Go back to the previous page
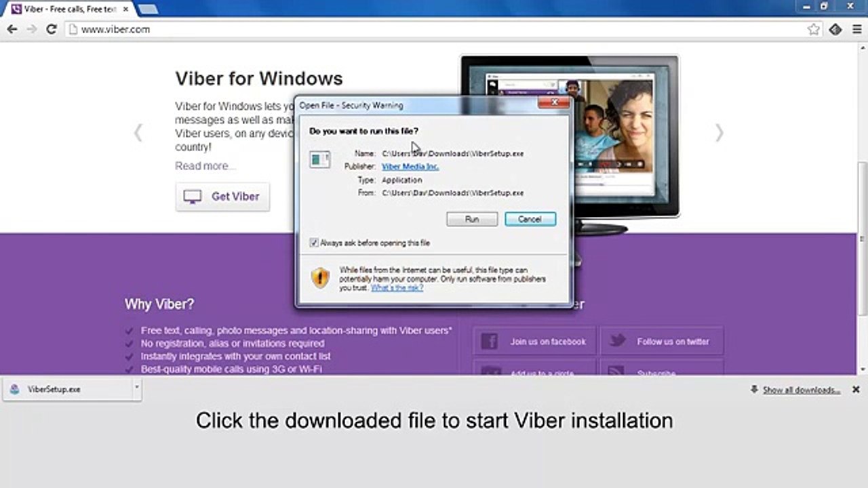Image resolution: width=868 pixels, height=488 pixels. (12, 29)
